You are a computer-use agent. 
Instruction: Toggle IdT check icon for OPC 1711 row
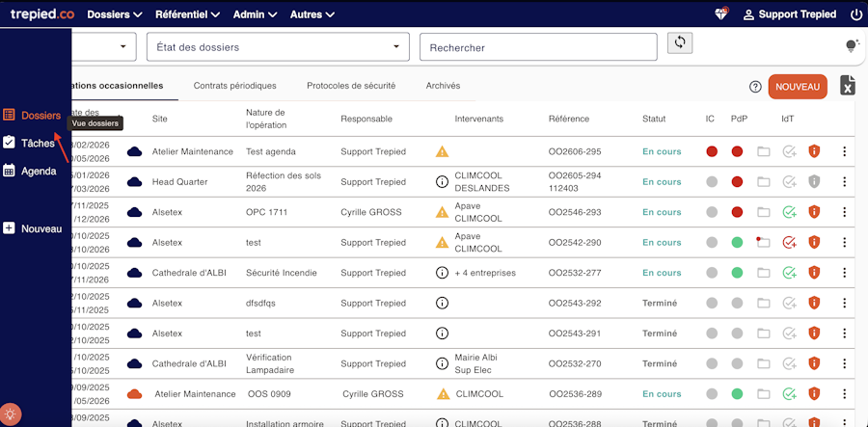(x=790, y=212)
